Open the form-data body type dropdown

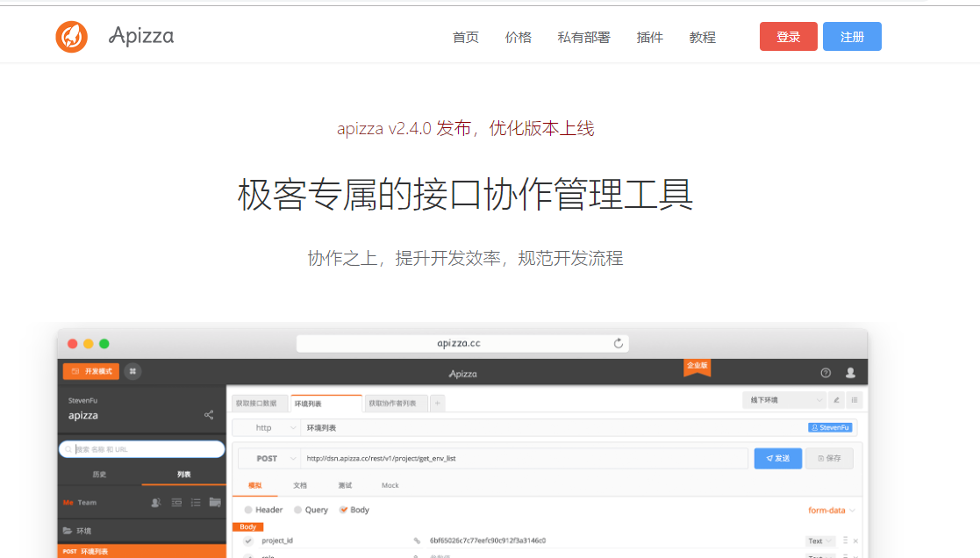[831, 511]
